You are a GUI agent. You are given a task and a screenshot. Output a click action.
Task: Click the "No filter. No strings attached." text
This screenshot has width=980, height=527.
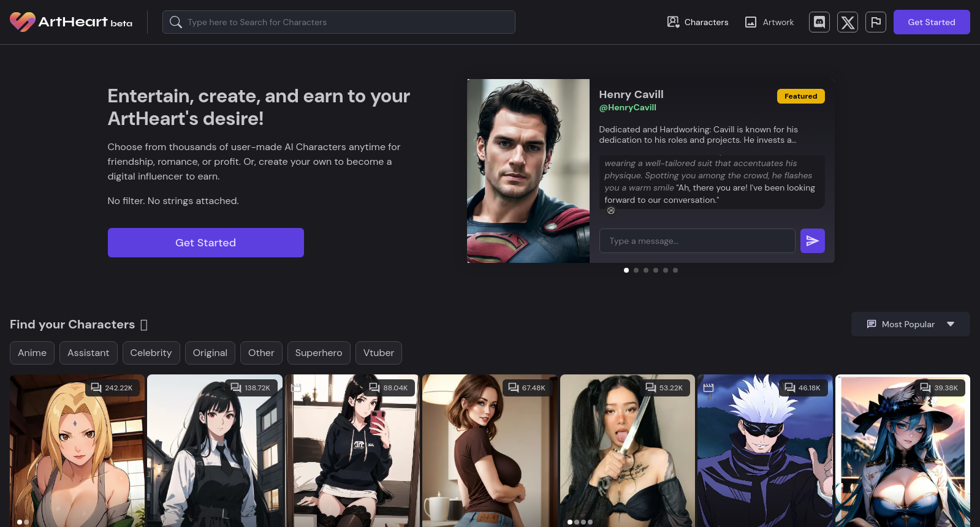point(173,201)
